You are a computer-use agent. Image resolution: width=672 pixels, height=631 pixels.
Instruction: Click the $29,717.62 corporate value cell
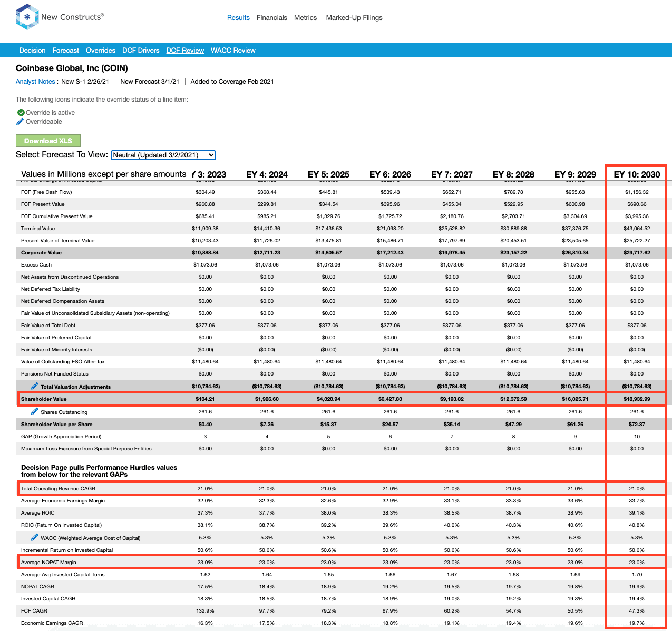point(637,253)
